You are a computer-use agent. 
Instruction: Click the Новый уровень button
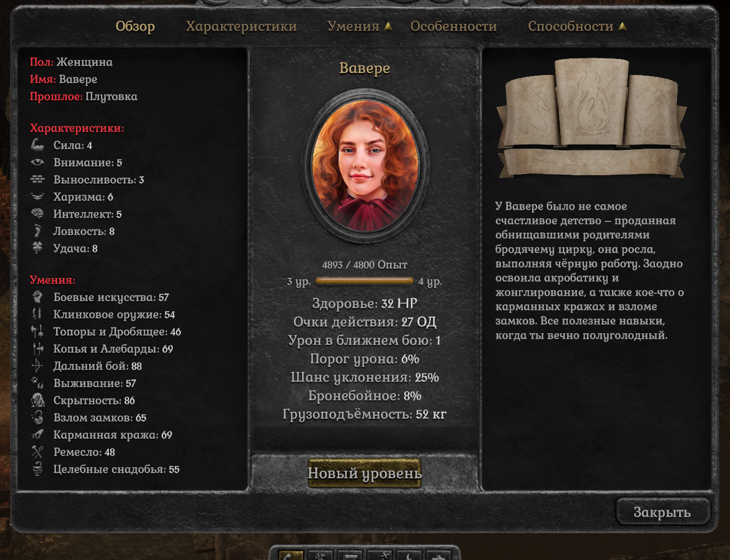pyautogui.click(x=365, y=473)
